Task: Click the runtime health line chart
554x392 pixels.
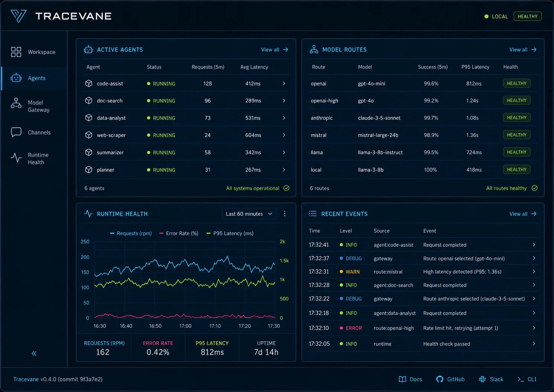Action: (185, 280)
